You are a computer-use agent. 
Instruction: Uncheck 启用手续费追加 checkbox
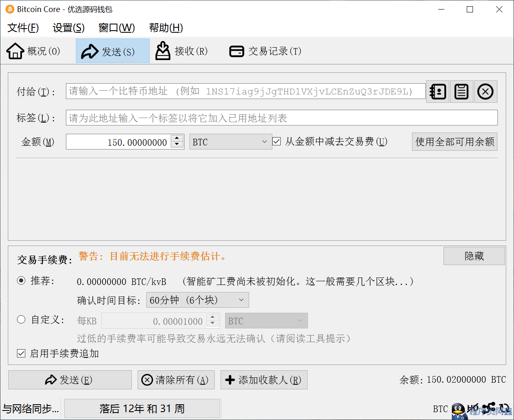(x=21, y=353)
